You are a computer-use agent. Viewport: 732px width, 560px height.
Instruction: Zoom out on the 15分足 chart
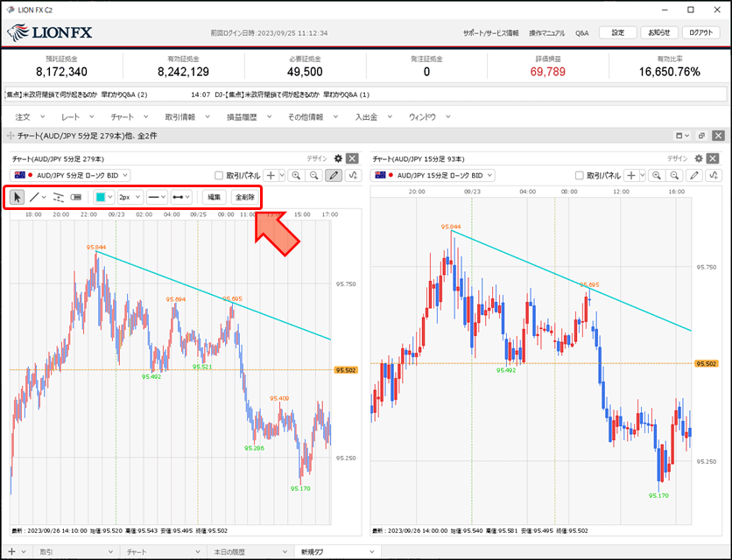pos(674,176)
